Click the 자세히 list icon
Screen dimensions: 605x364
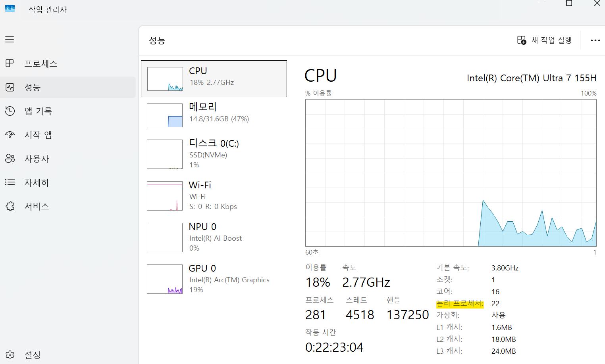click(x=10, y=182)
